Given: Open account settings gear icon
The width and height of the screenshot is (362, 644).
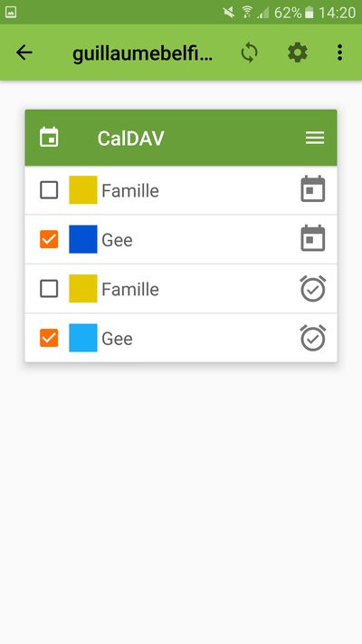Looking at the screenshot, I should coord(298,53).
